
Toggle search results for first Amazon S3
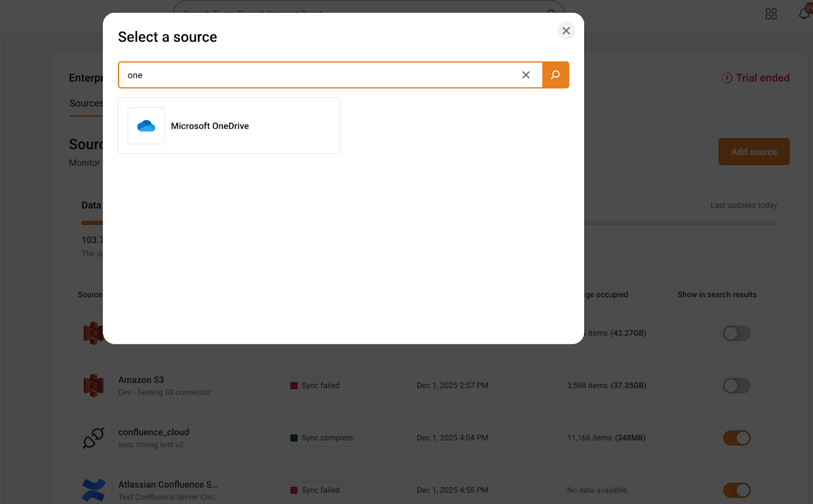(x=736, y=333)
